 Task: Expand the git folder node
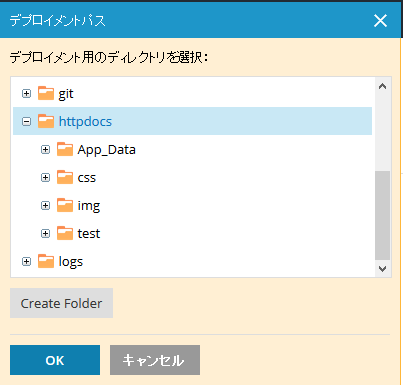(26, 94)
